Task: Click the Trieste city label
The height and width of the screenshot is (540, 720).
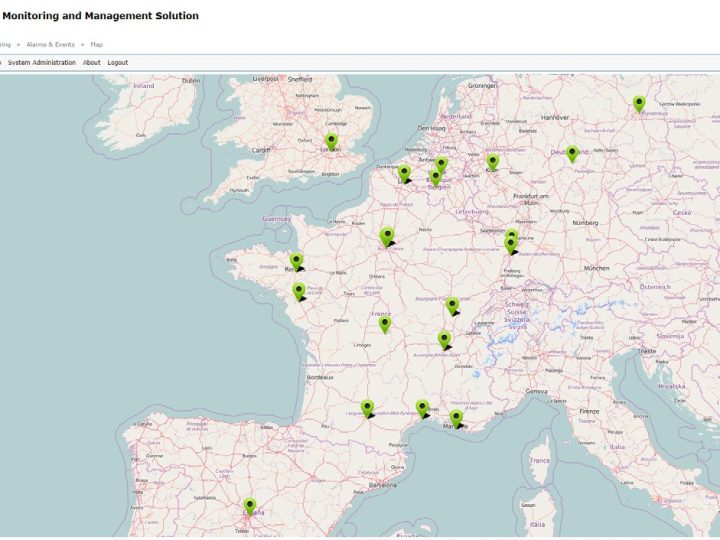Action: [x=647, y=351]
